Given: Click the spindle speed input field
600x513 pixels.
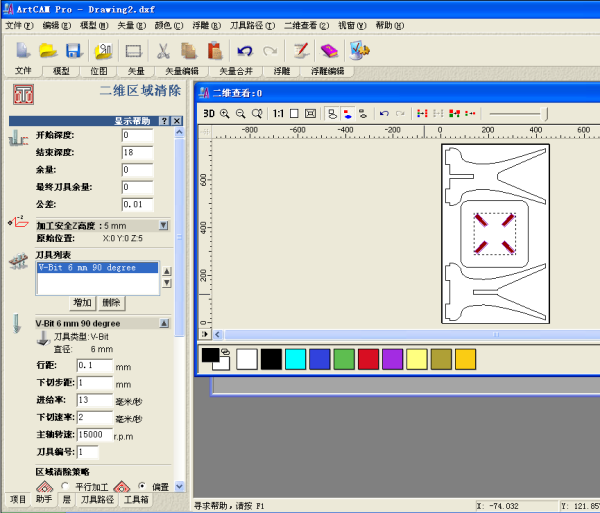Looking at the screenshot, I should [95, 435].
